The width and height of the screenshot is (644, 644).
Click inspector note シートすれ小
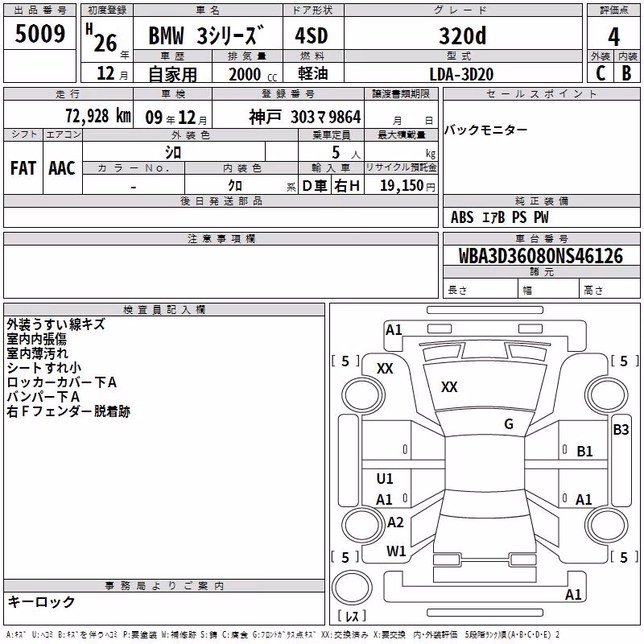click(44, 368)
